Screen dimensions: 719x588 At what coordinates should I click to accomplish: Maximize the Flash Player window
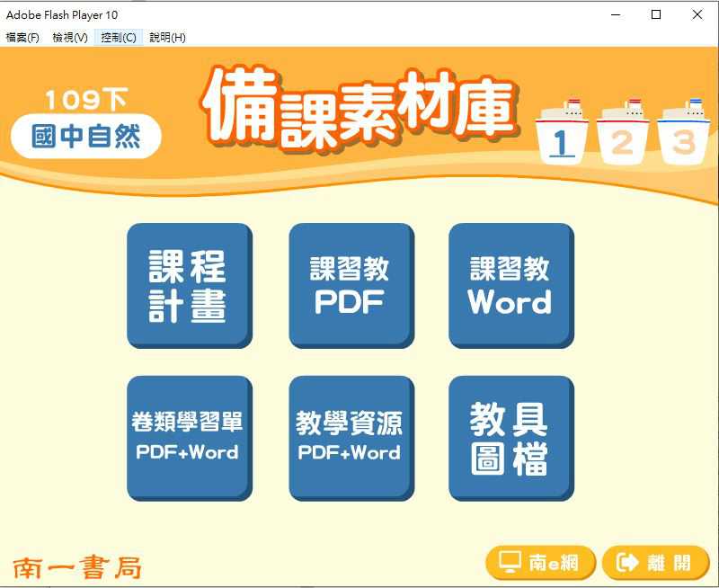[x=656, y=14]
